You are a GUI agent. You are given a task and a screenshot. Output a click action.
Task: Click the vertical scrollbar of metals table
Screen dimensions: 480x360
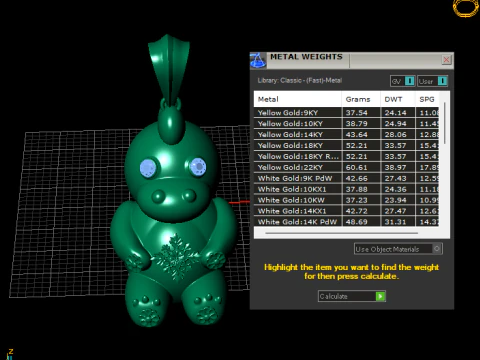[445, 123]
